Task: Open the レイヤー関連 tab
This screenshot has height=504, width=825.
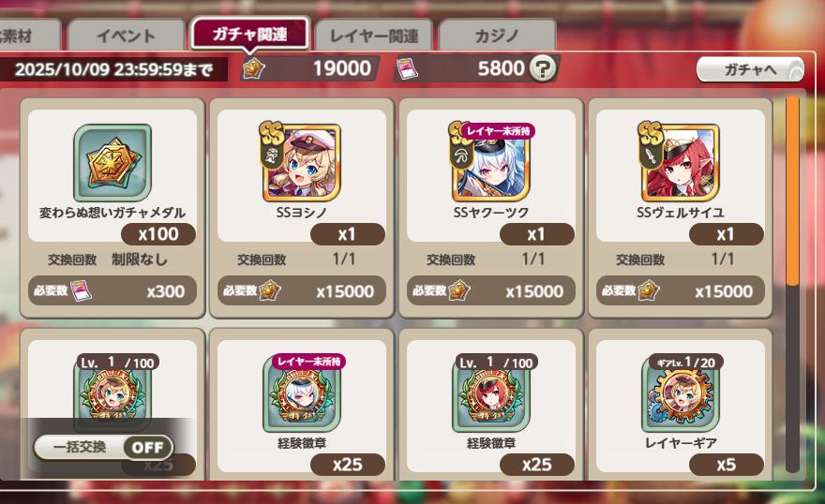Action: pos(373,36)
